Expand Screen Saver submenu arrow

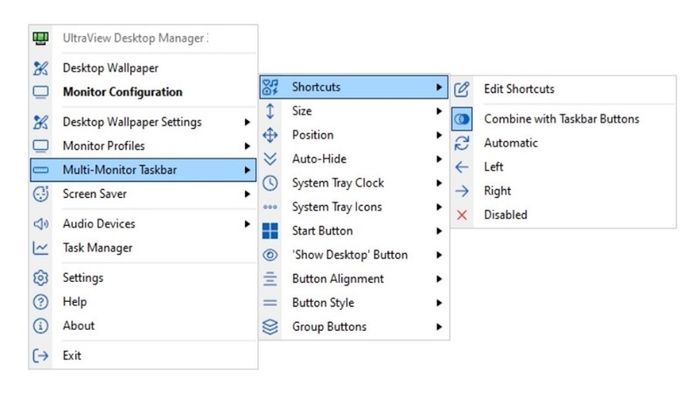[x=247, y=194]
